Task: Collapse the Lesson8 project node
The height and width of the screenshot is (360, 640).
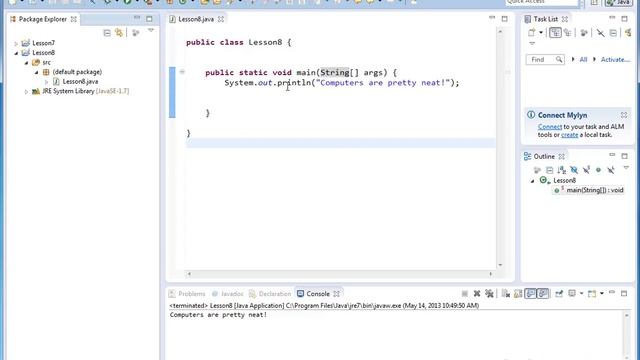Action: pyautogui.click(x=16, y=53)
